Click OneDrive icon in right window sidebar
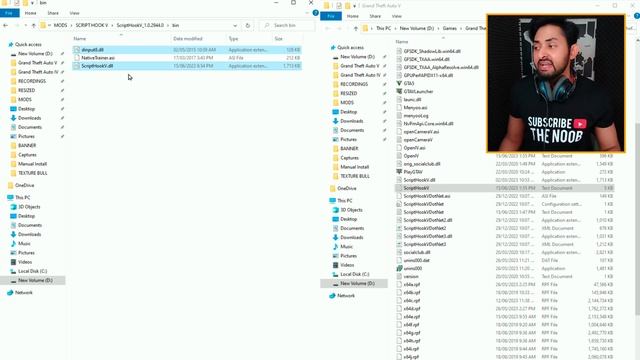The image size is (640, 360). pos(332,189)
